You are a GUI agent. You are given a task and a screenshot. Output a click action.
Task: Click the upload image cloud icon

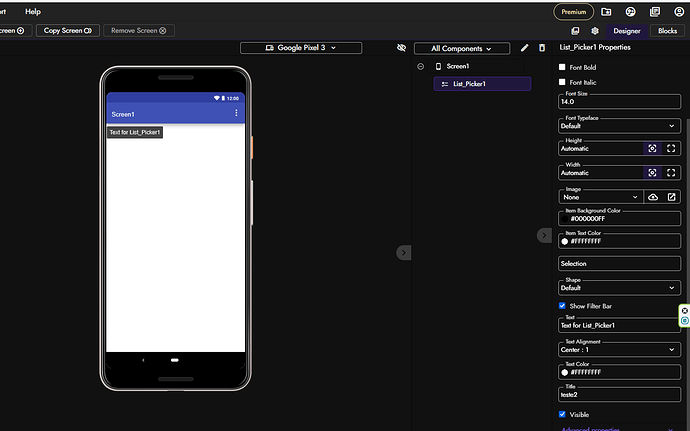tap(652, 197)
